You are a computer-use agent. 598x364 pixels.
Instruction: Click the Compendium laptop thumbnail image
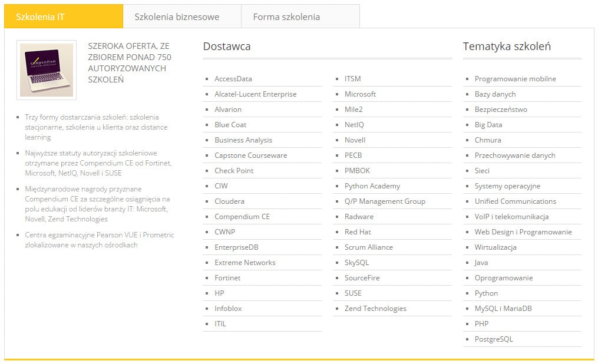(x=47, y=70)
